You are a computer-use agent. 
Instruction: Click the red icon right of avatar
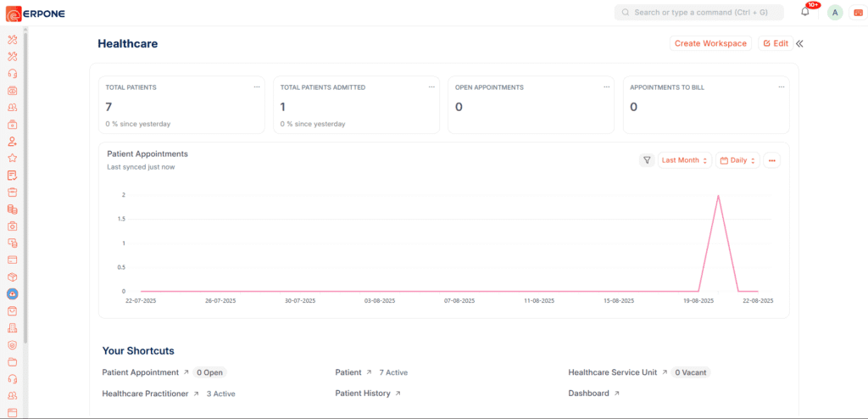pyautogui.click(x=858, y=13)
